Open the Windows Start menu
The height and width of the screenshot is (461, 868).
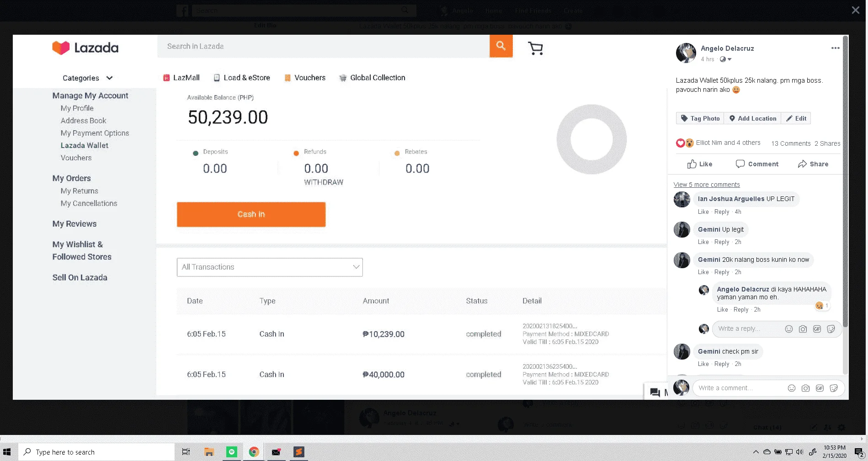(x=7, y=452)
